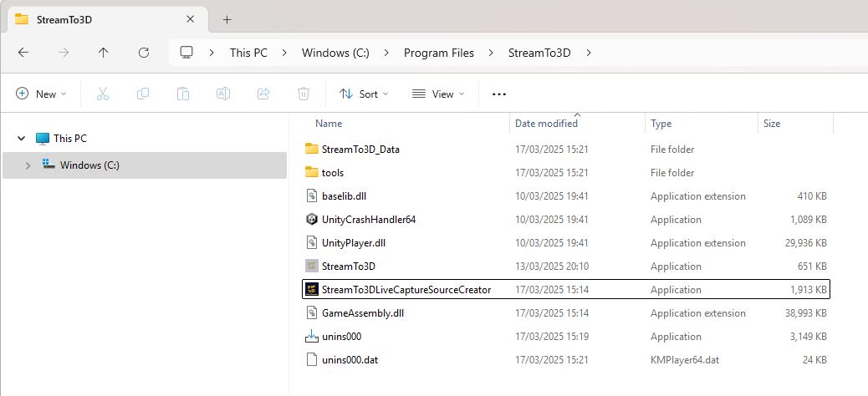Expand chevron after Windows (C:) breadcrumb

pos(386,53)
